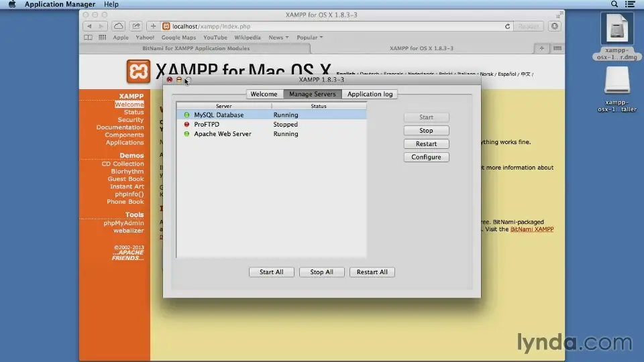Click the red status dot for ProFTPD
644x362 pixels.
point(186,125)
